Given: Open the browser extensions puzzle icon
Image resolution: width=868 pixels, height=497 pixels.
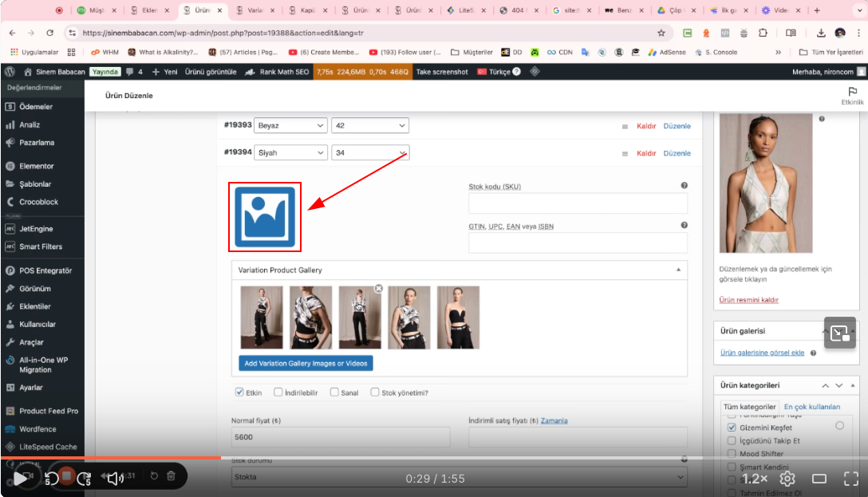Looking at the screenshot, I should [763, 34].
